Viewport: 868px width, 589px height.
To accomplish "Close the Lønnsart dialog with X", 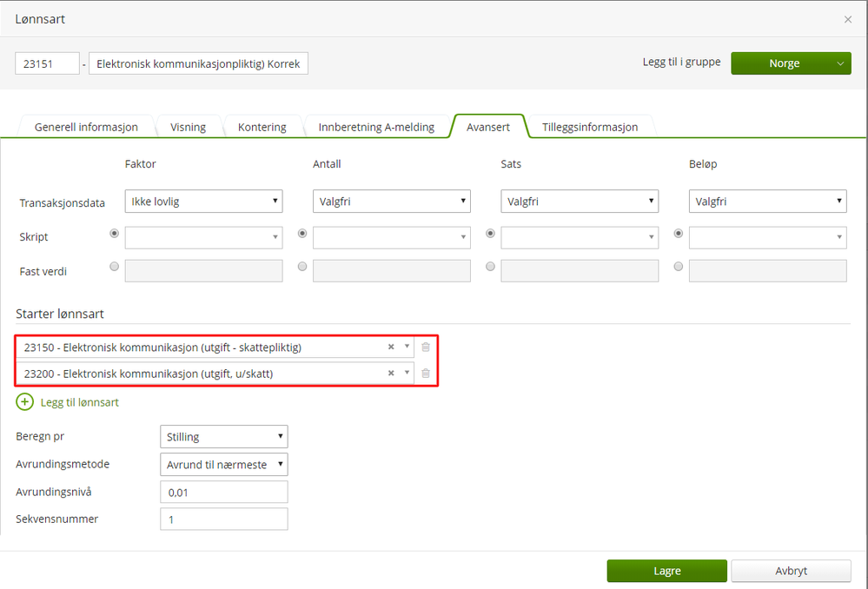I will [x=848, y=19].
